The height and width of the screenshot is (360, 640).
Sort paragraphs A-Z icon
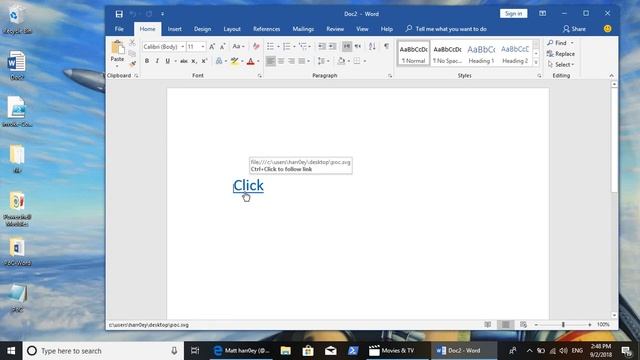(372, 47)
